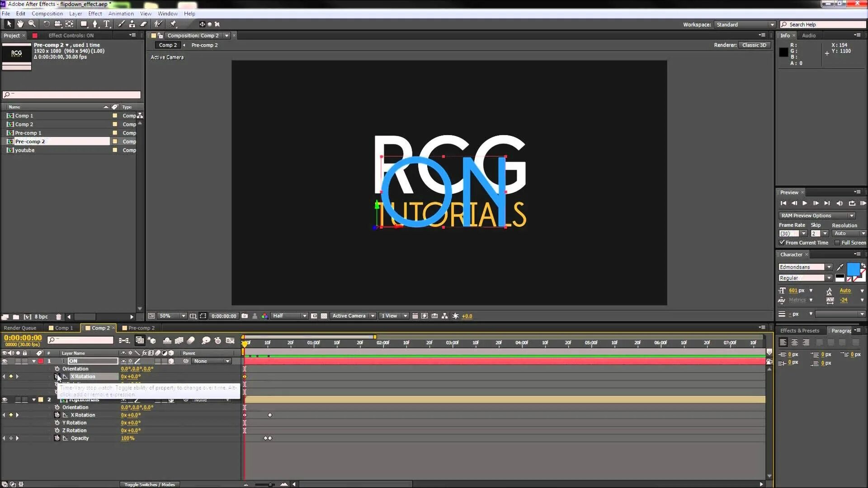Open the Animation menu

121,14
